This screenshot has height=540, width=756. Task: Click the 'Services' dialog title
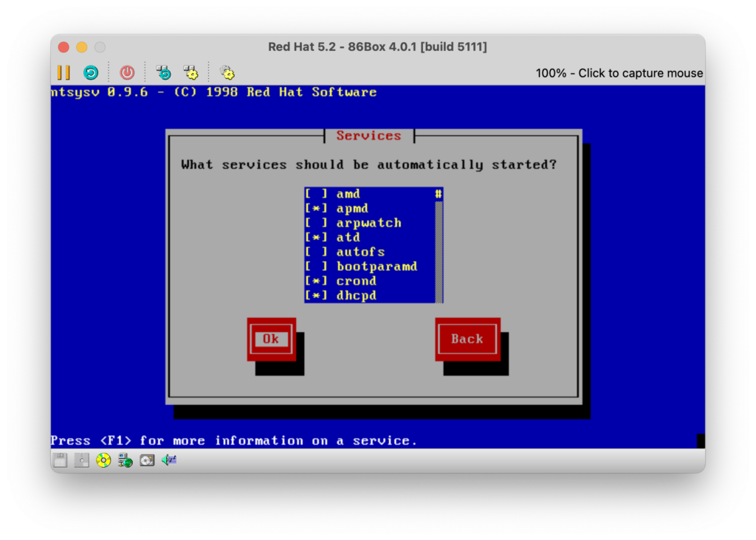[369, 136]
